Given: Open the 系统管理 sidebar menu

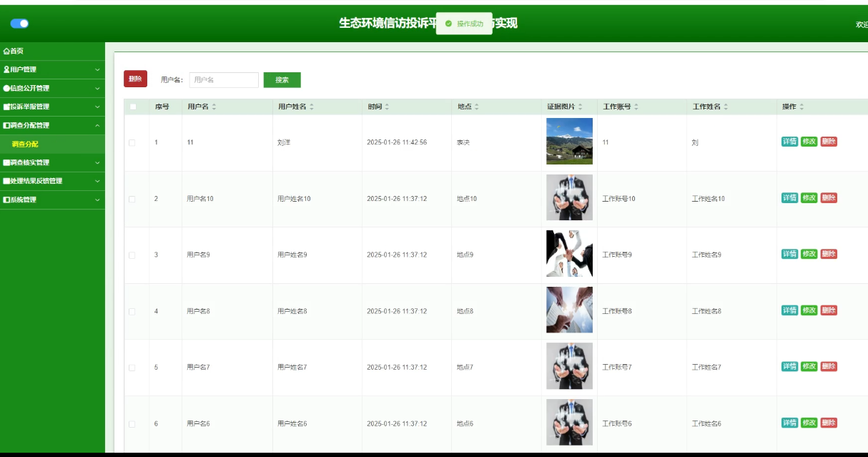Looking at the screenshot, I should tap(52, 200).
